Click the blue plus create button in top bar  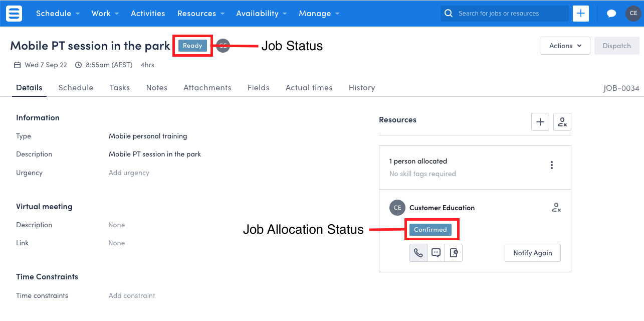580,14
